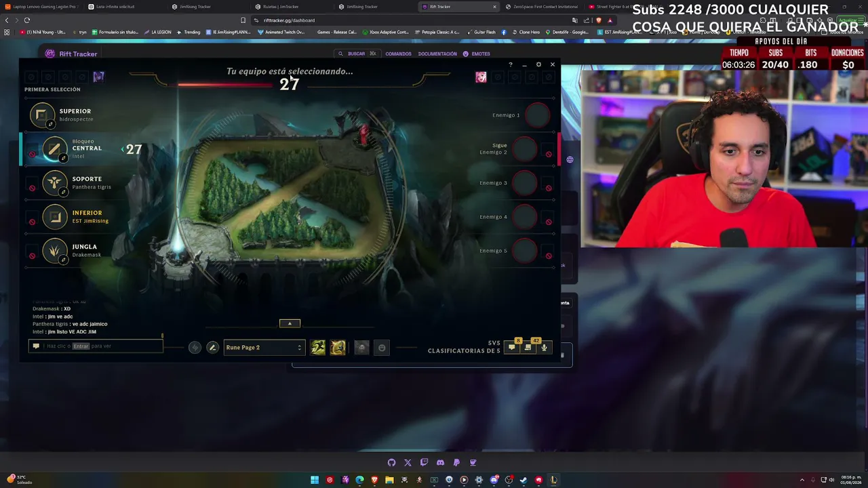The height and width of the screenshot is (488, 868).
Task: Click the Enemigo 4 champion slot
Action: point(525,217)
